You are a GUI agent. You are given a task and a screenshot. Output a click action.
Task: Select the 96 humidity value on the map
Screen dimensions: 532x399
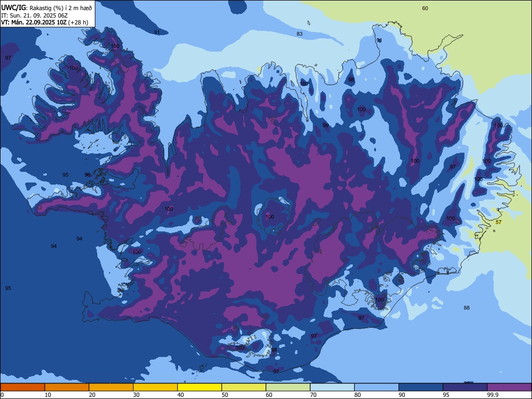coord(88,174)
